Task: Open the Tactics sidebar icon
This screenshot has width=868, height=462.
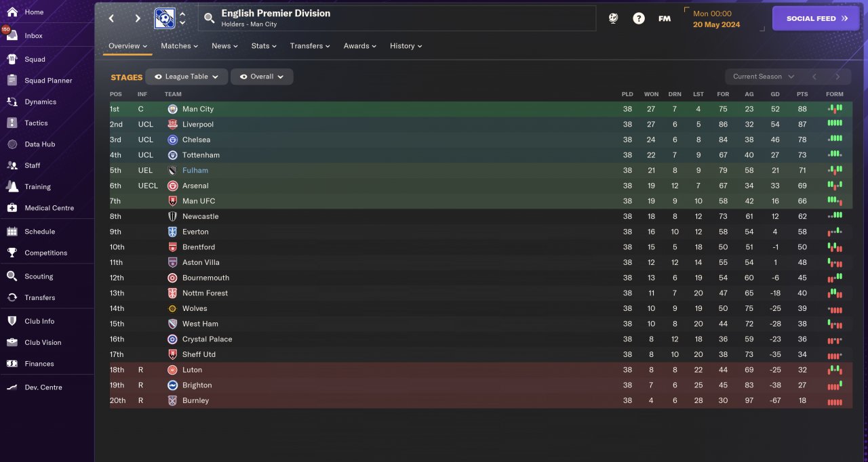Action: [12, 123]
